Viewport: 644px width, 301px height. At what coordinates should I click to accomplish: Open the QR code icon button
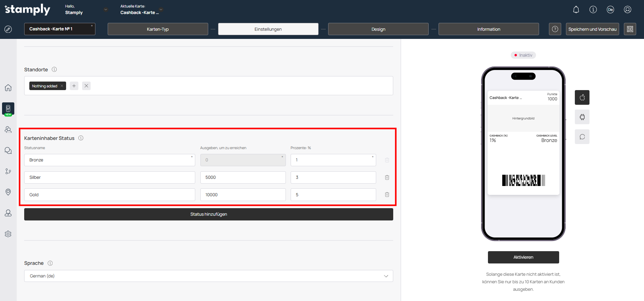click(x=630, y=29)
